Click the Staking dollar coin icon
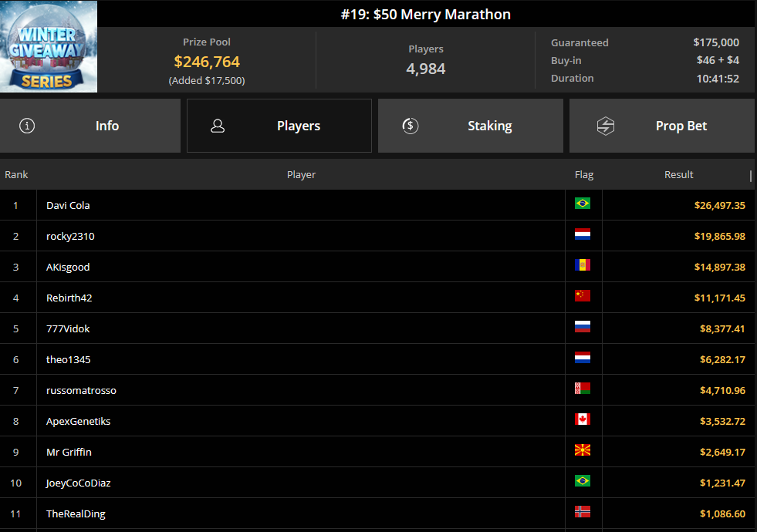This screenshot has height=532, width=757. coord(411,126)
